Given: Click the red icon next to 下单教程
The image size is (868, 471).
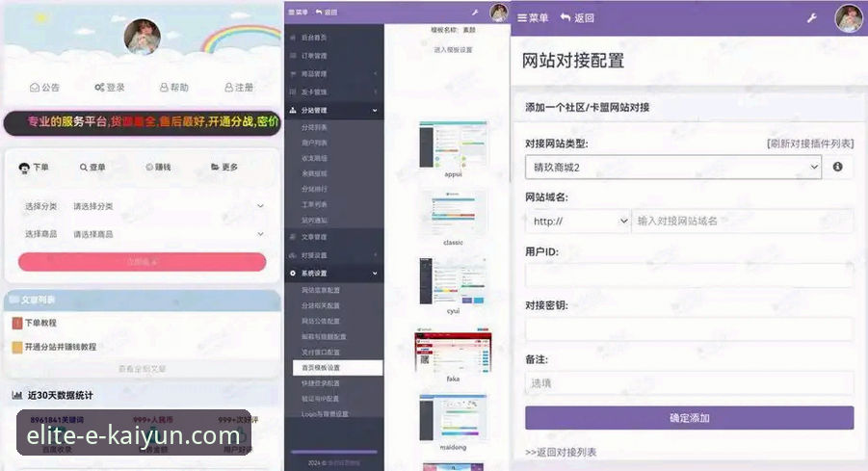Looking at the screenshot, I should pos(17,323).
